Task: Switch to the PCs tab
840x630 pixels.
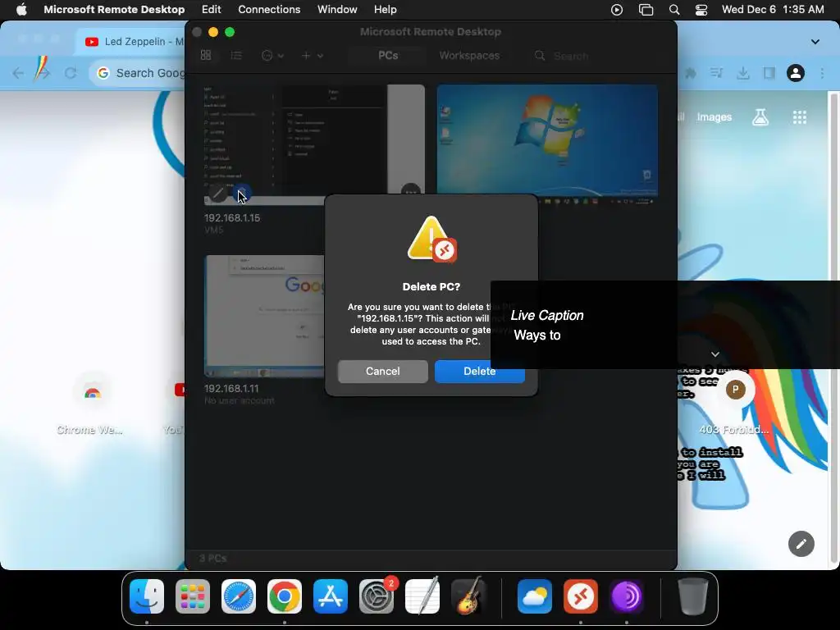Action: (388, 56)
